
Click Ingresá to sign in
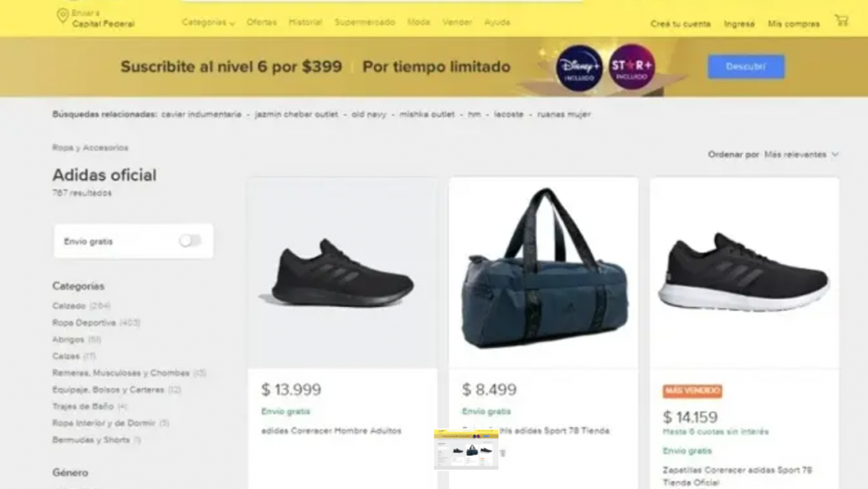pyautogui.click(x=738, y=24)
